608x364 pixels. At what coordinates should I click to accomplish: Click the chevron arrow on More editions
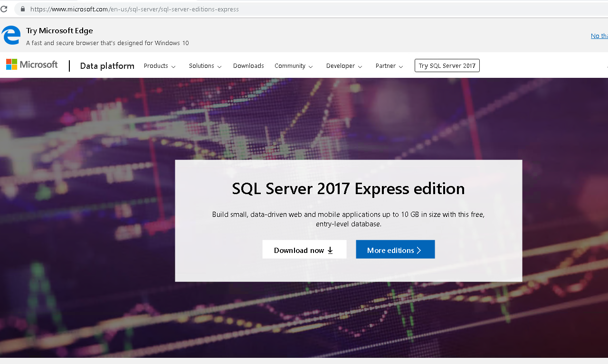[418, 250]
